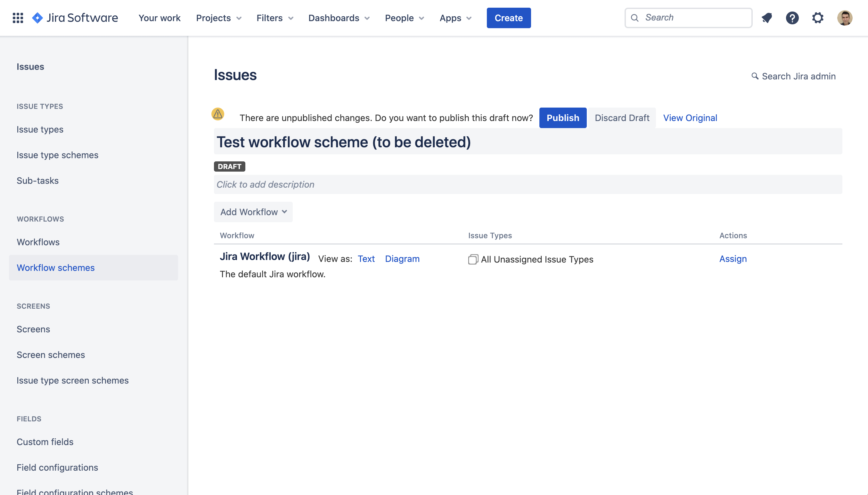
Task: Click the Search Jira admin magnifier icon
Action: coord(755,76)
